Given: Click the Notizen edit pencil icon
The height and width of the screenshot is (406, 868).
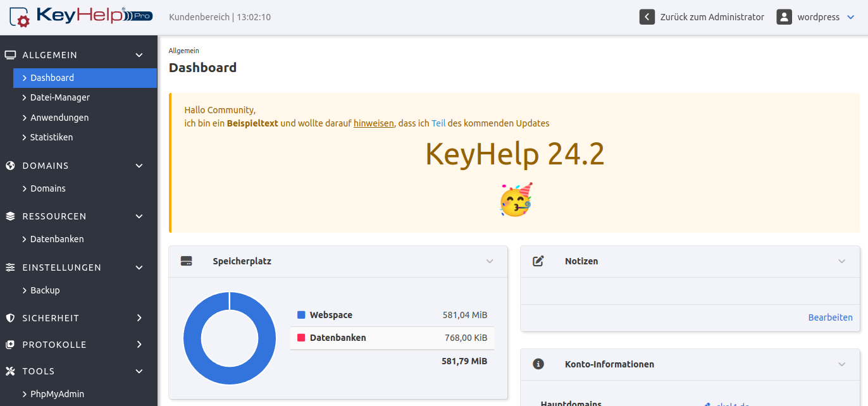Looking at the screenshot, I should coord(538,261).
